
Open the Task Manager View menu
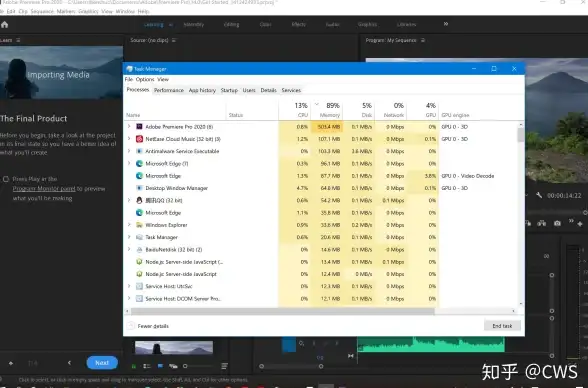[163, 79]
